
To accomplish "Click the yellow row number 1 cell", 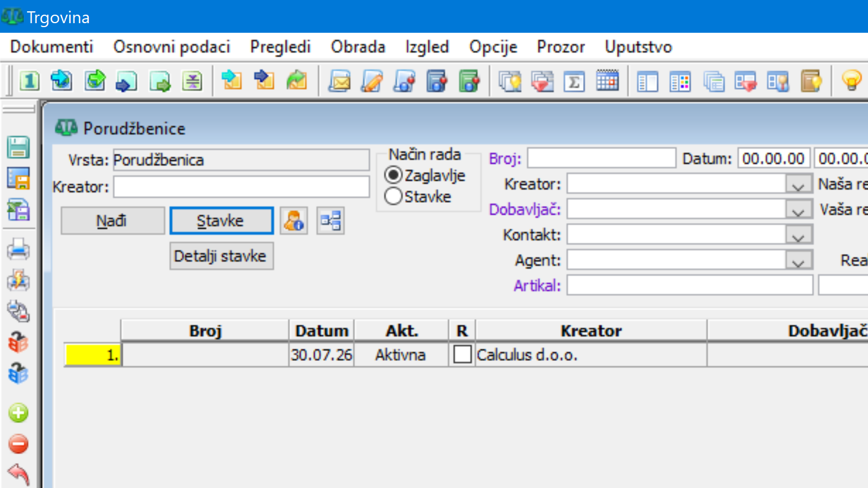I will pyautogui.click(x=93, y=355).
